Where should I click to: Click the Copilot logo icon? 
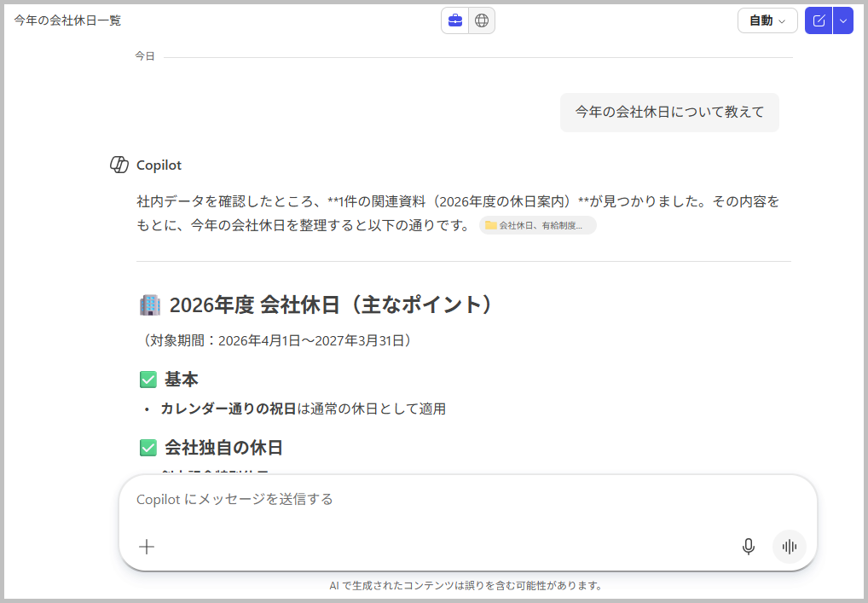(119, 165)
